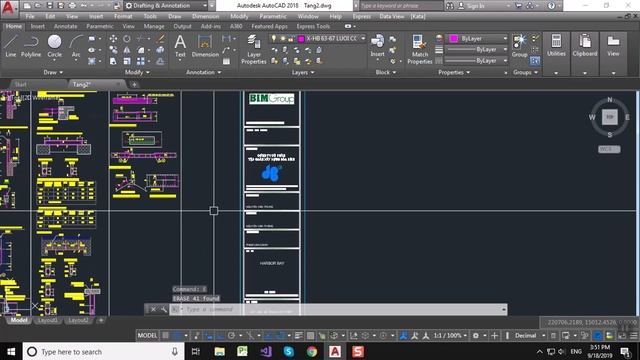Add a new drawing tab with plus button
The width and height of the screenshot is (640, 360).
134,84
